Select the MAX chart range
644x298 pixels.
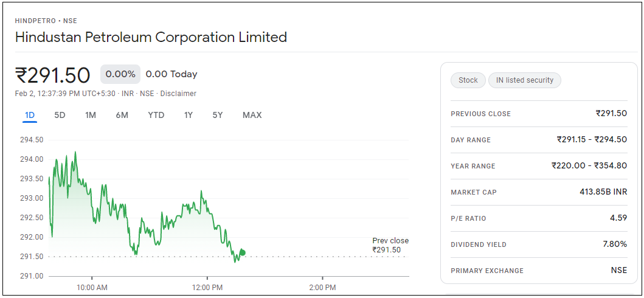click(252, 116)
